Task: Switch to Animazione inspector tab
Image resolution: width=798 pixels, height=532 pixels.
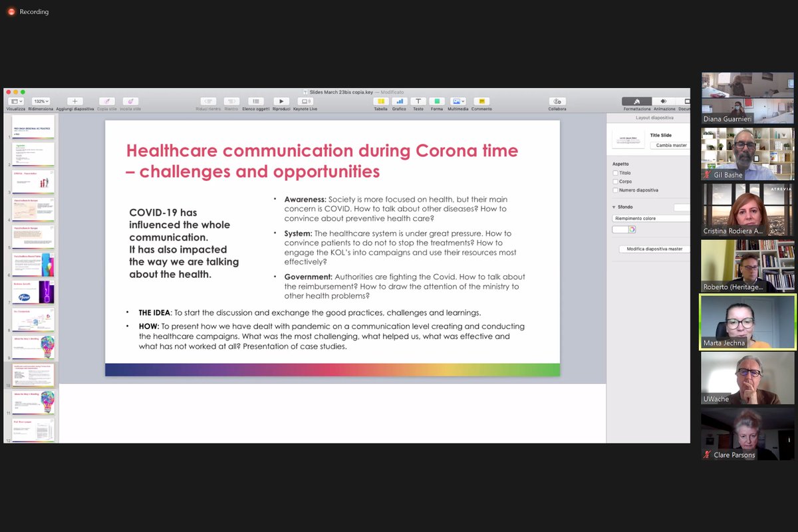Action: coord(664,102)
